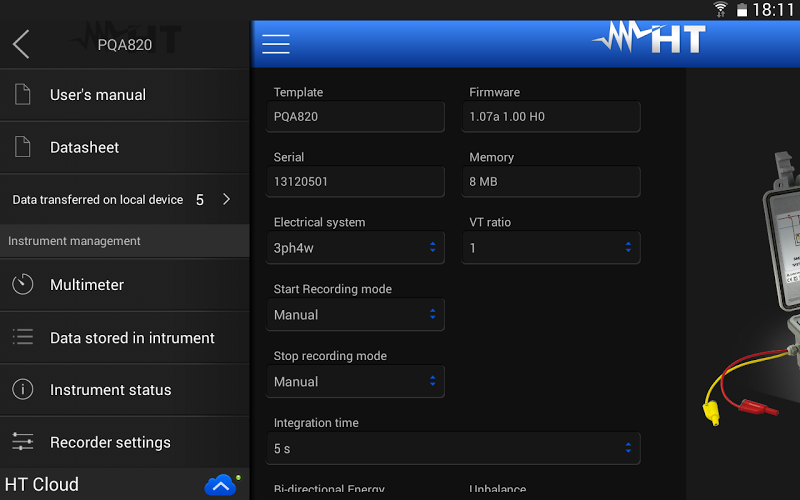Tap the Template field PQA820
The image size is (800, 500).
click(x=355, y=117)
